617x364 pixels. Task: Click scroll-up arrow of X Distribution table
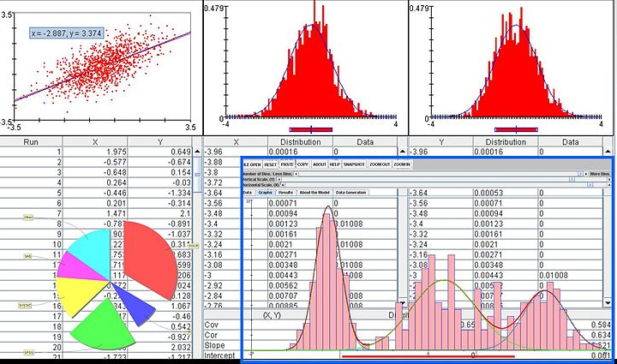click(402, 152)
